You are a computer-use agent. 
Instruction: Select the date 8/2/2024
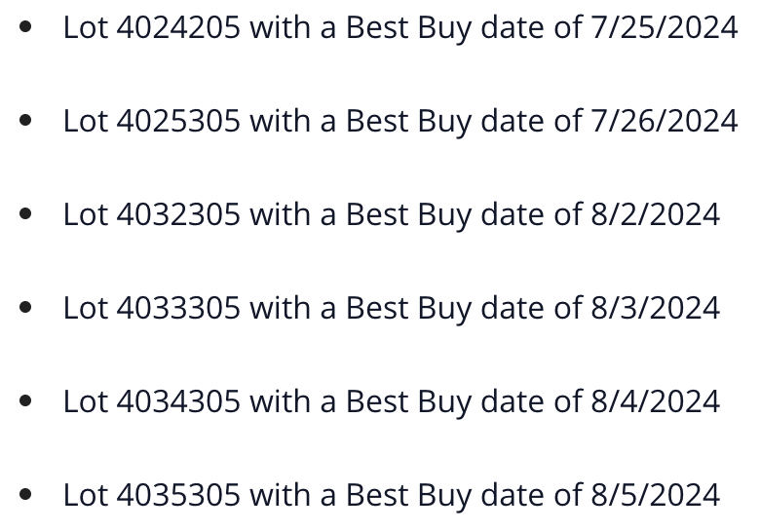656,214
